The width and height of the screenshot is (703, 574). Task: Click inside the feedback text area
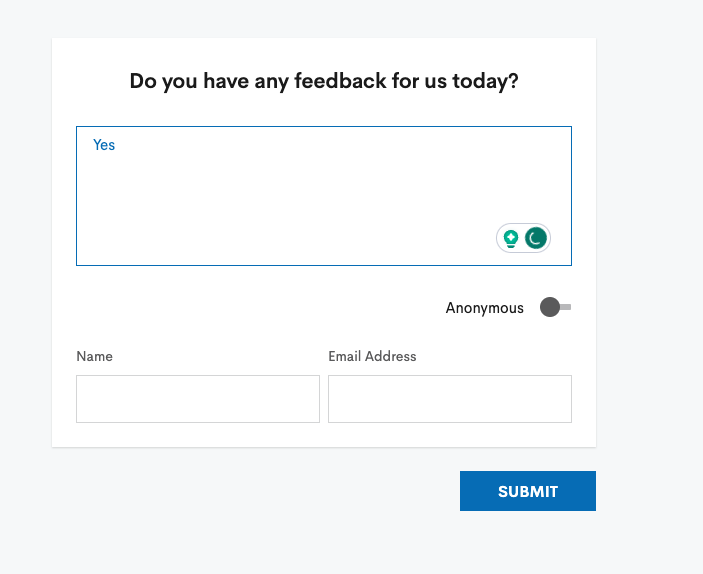click(x=324, y=196)
